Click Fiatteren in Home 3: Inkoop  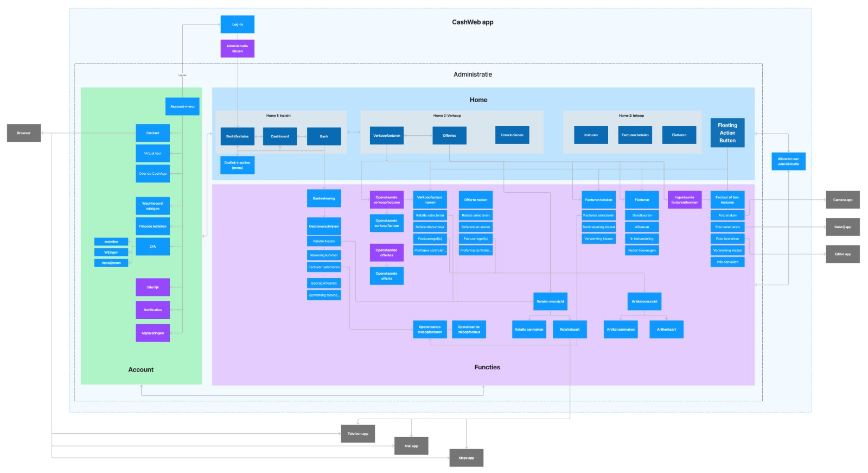679,135
